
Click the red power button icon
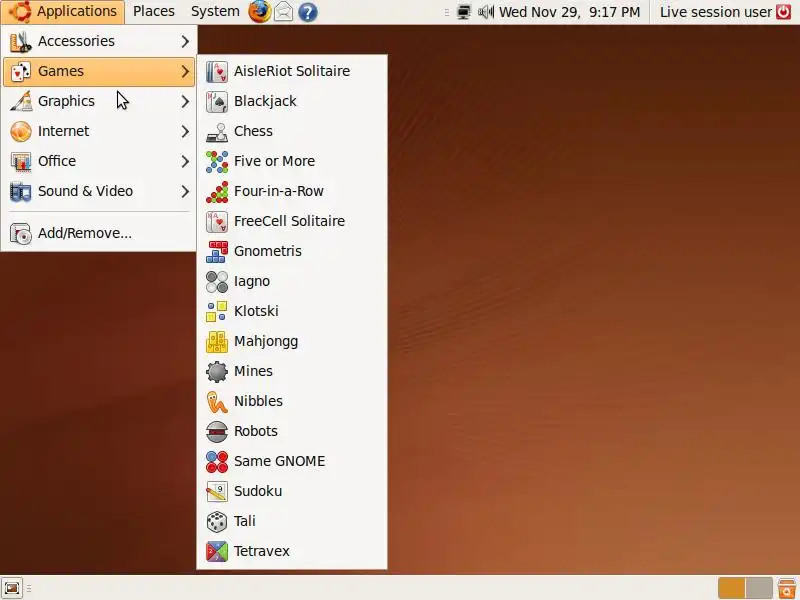(x=784, y=12)
